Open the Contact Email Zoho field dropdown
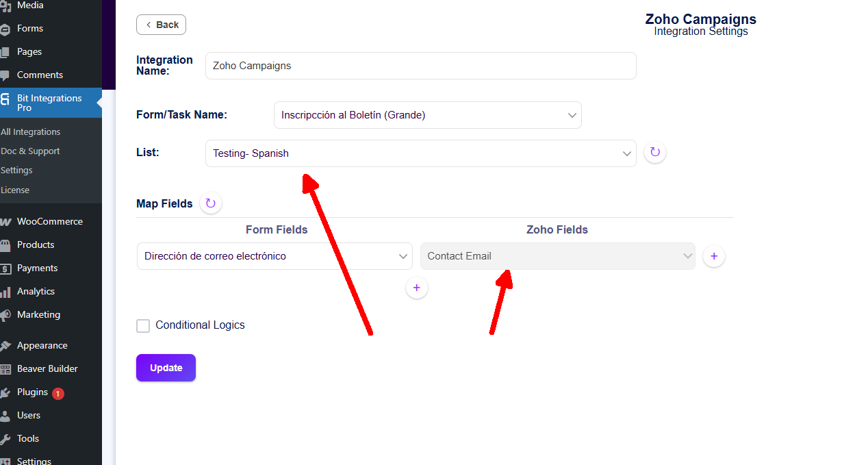Screen dimensions: 868x465 click(x=557, y=256)
